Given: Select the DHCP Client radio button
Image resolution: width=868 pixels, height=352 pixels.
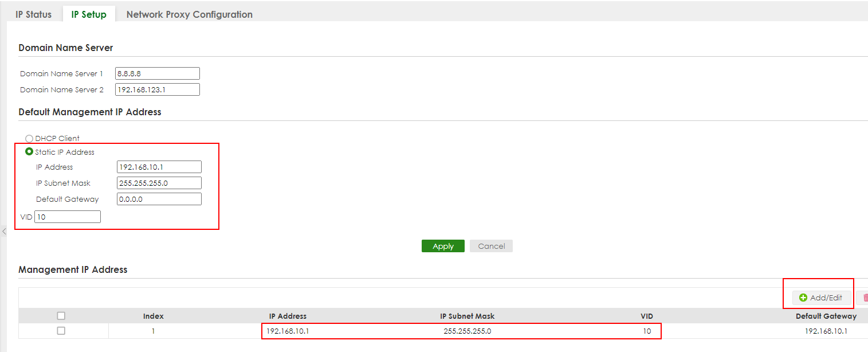Looking at the screenshot, I should (29, 138).
